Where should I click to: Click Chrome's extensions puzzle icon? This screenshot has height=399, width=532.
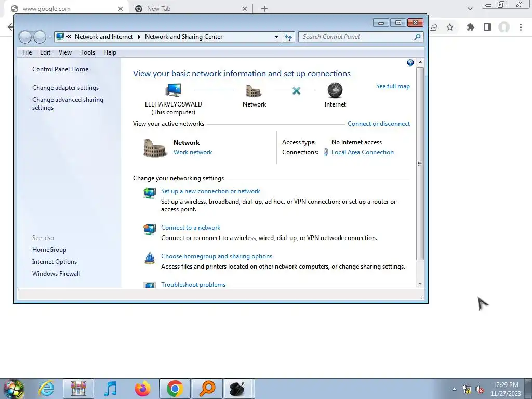coord(470,27)
